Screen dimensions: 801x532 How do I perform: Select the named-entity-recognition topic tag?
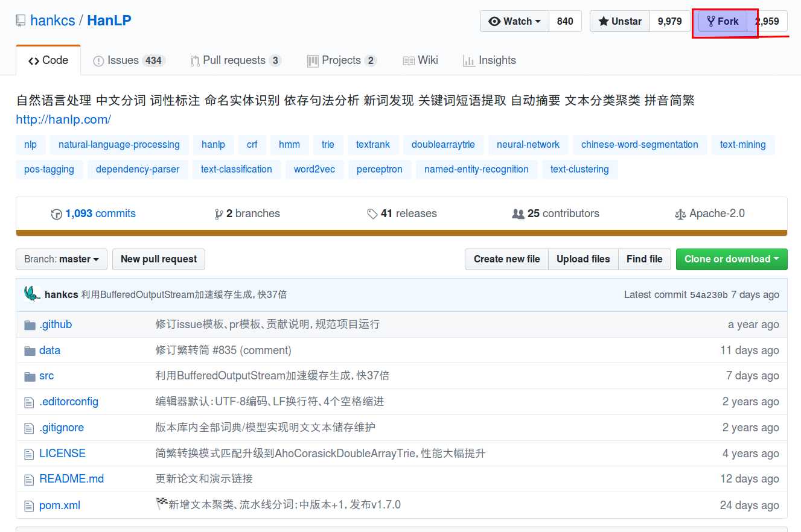tap(476, 169)
